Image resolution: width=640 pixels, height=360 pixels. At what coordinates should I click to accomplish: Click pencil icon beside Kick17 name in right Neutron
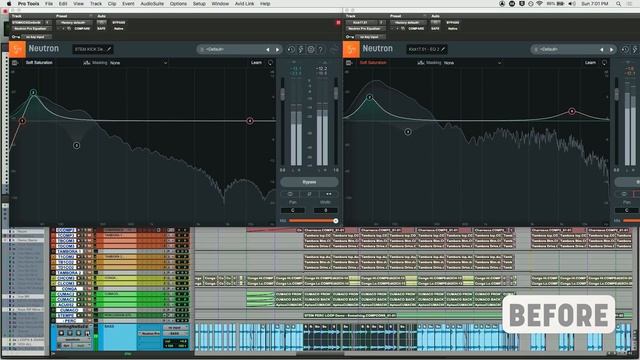[x=443, y=49]
